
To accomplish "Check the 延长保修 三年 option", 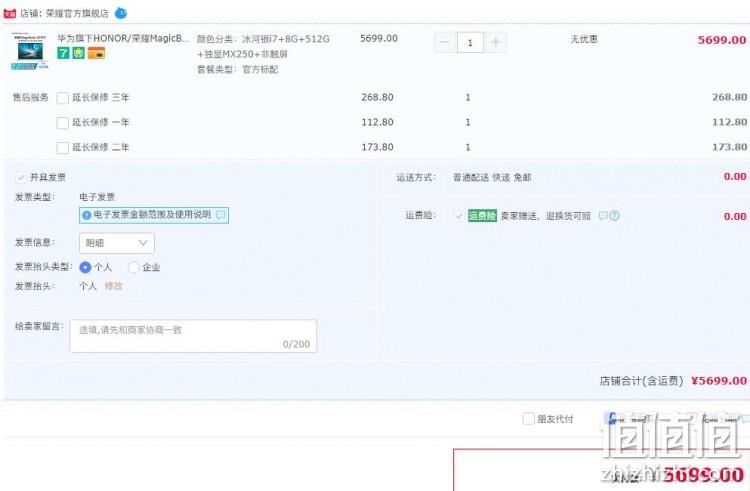I will (x=63, y=98).
